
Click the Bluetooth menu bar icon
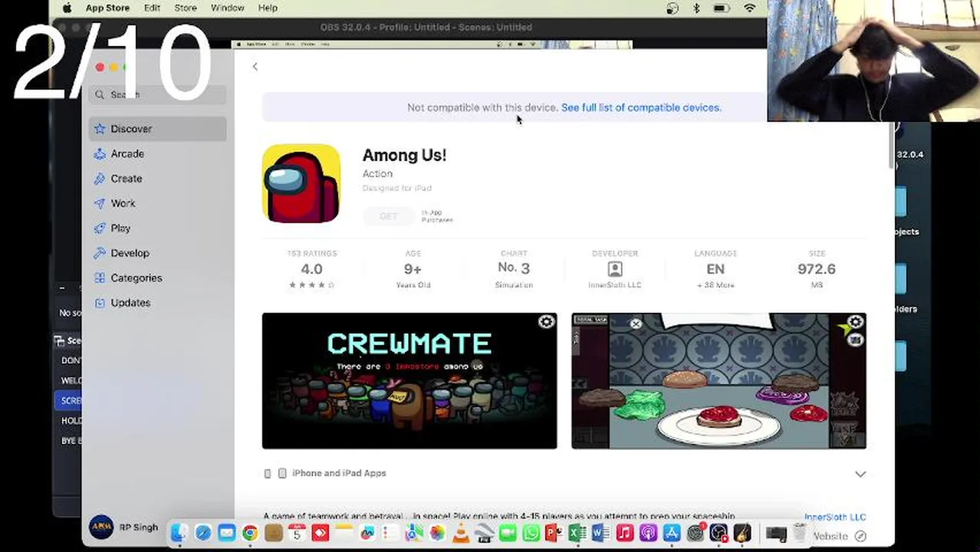coord(696,8)
